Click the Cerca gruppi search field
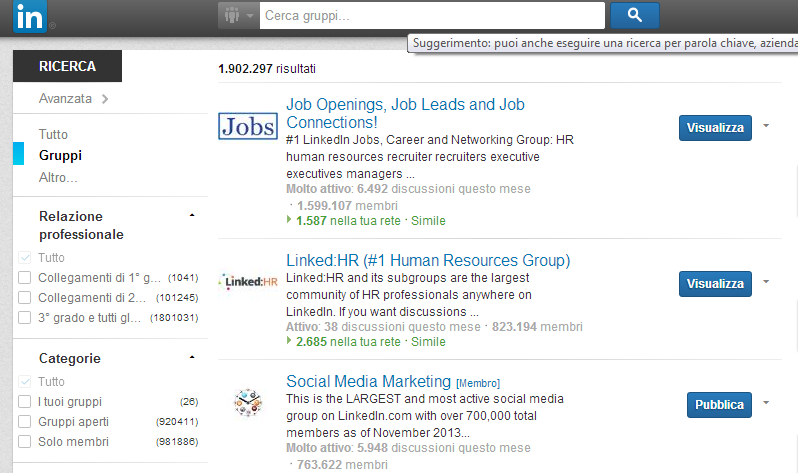This screenshot has height=473, width=798. 432,15
